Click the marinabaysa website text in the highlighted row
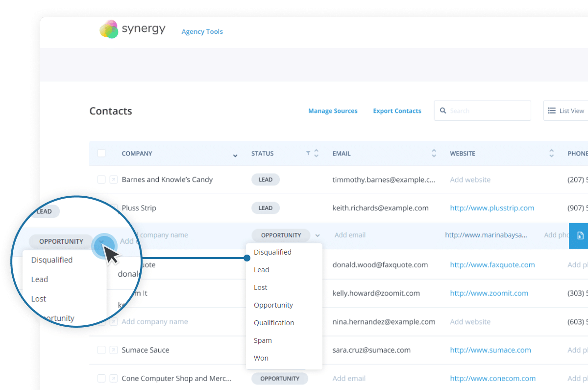The width and height of the screenshot is (588, 390). coord(486,235)
